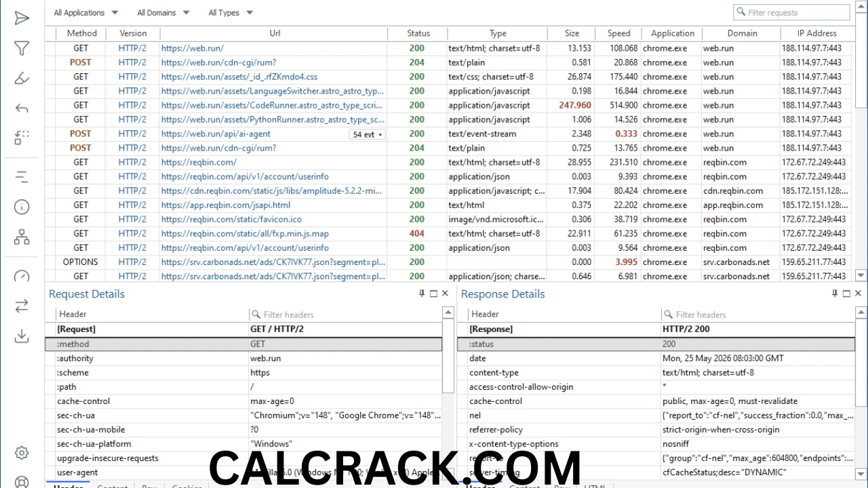Click the speedometer gauge icon in sidebar
The height and width of the screenshot is (488, 868).
point(22,276)
